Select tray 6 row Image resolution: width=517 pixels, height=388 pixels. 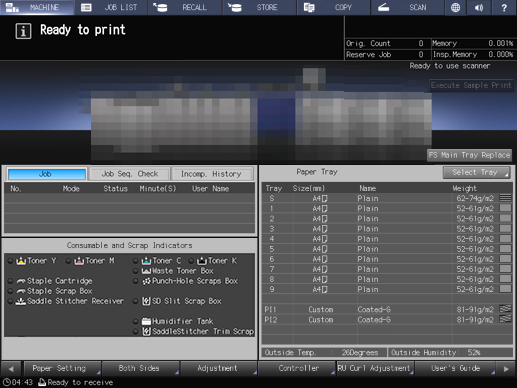pos(387,259)
